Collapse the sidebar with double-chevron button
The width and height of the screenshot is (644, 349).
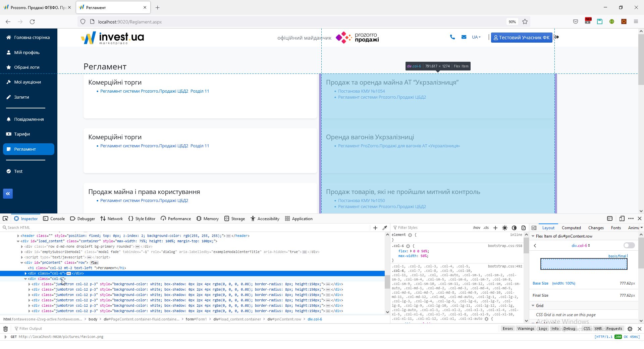coord(8,194)
